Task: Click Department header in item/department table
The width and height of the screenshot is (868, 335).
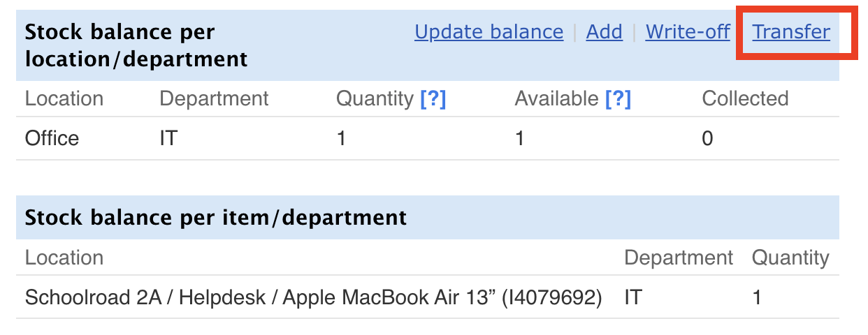Action: coord(679,258)
